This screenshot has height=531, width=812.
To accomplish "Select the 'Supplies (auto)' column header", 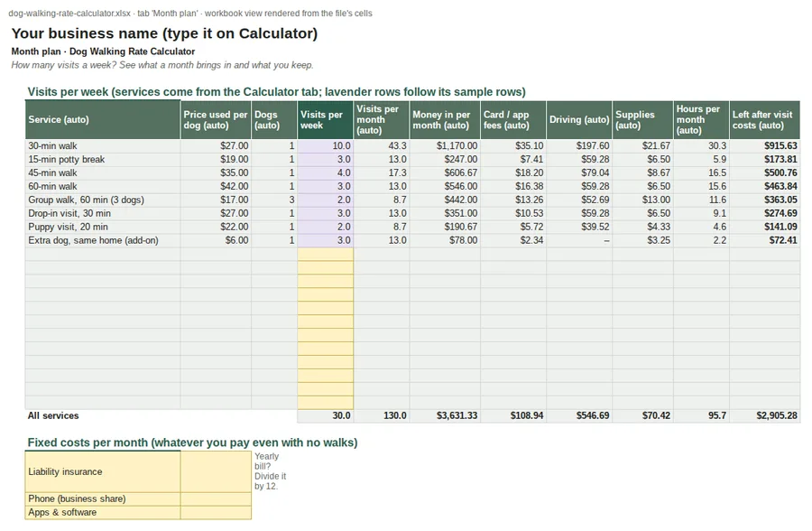I will pos(642,120).
